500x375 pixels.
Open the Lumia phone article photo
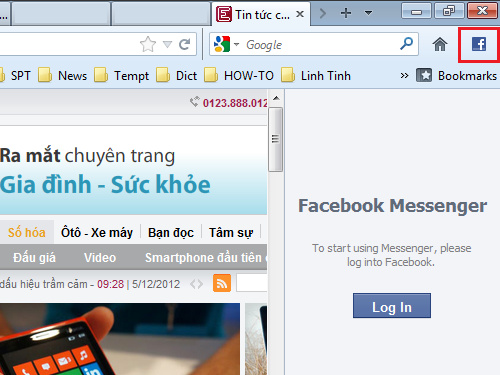pos(120,339)
